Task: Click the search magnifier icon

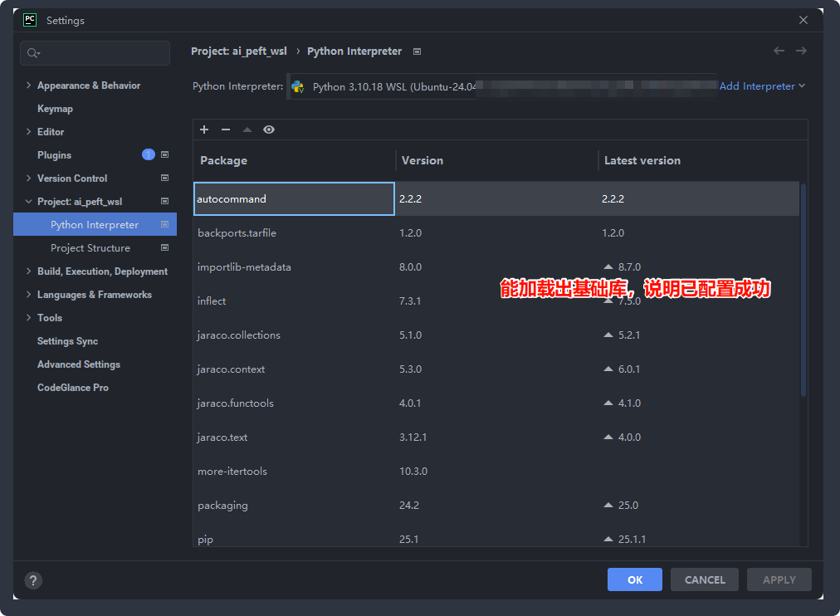Action: pos(32,53)
